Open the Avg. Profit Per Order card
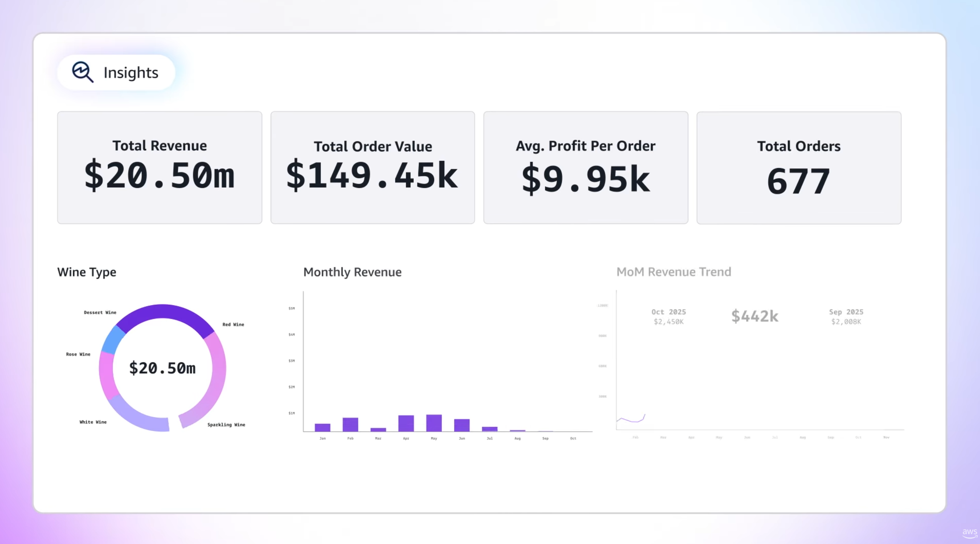This screenshot has width=980, height=544. [585, 168]
